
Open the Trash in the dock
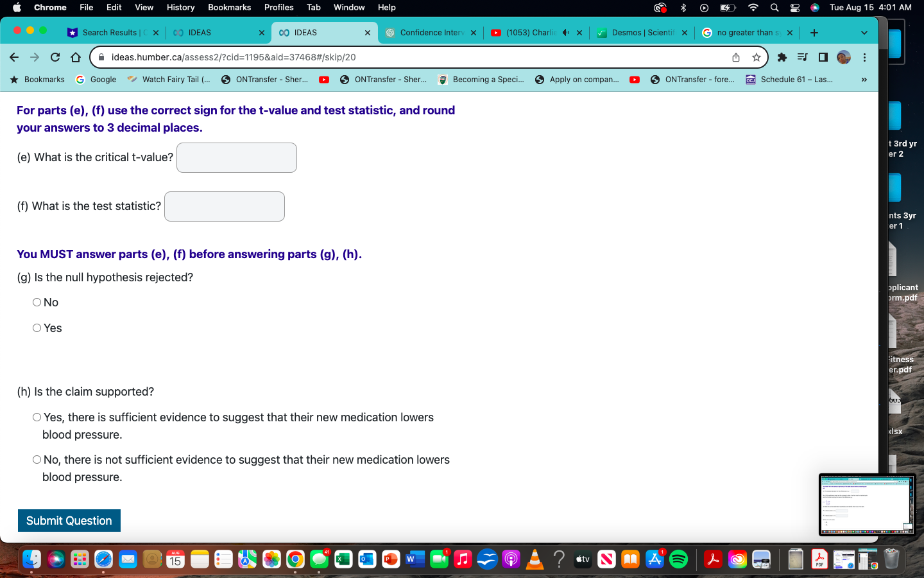pos(891,559)
